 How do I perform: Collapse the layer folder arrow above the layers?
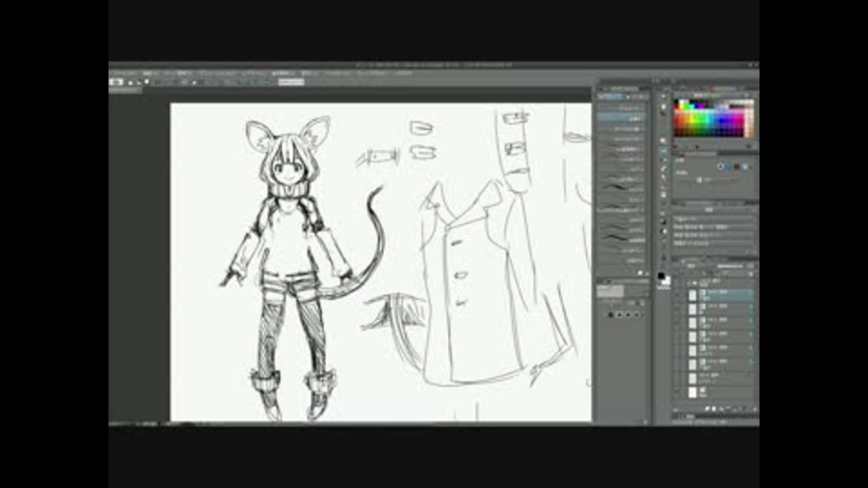tap(689, 283)
